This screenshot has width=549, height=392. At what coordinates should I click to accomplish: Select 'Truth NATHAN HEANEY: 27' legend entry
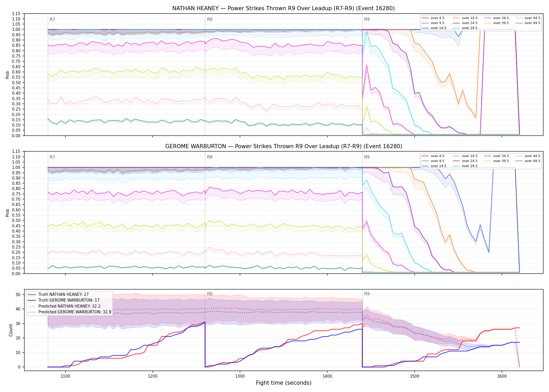64,295
